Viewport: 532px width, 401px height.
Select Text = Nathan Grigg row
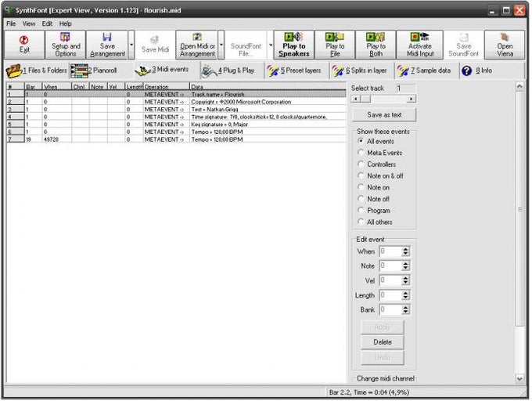click(x=177, y=110)
